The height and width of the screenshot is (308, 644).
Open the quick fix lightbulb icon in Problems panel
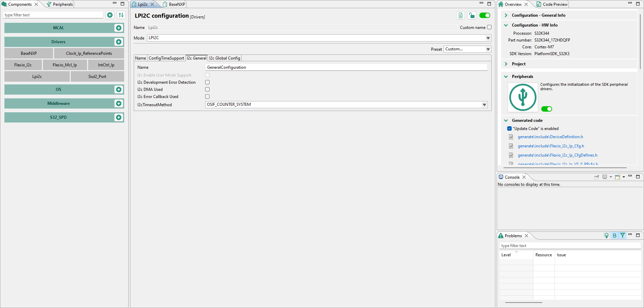(x=606, y=235)
